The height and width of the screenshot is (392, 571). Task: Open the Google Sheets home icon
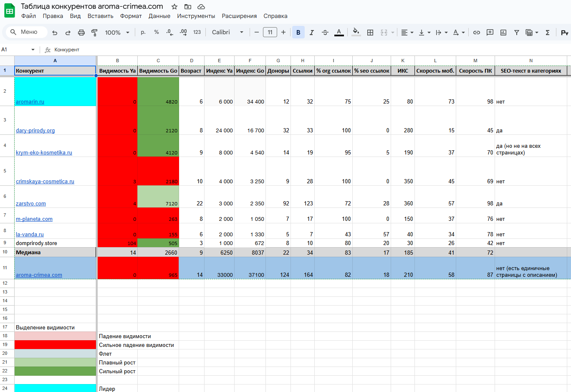[x=10, y=11]
